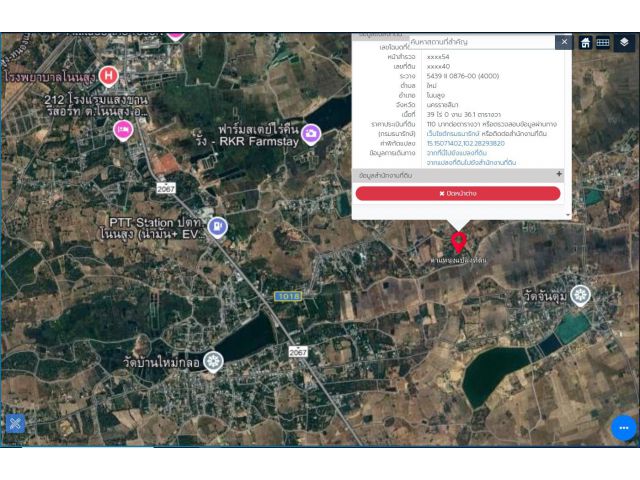Clear the search box with the X button
Screen dimensions: 640x480
[563, 42]
